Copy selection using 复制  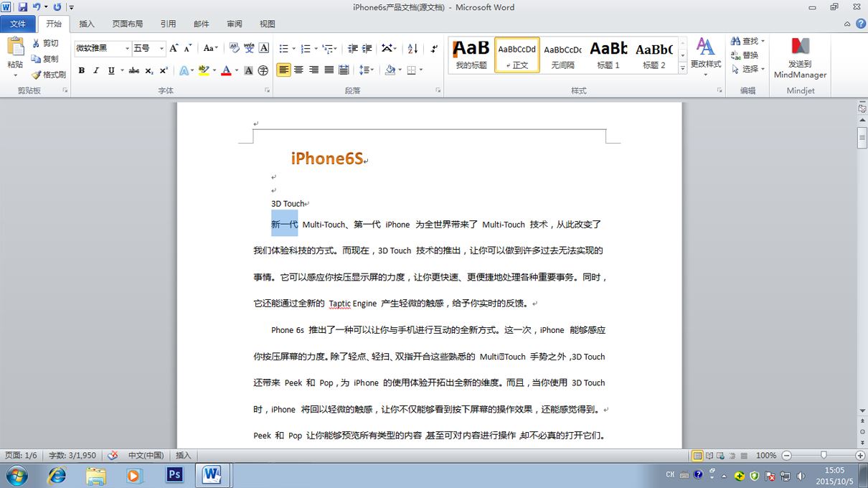coord(44,59)
